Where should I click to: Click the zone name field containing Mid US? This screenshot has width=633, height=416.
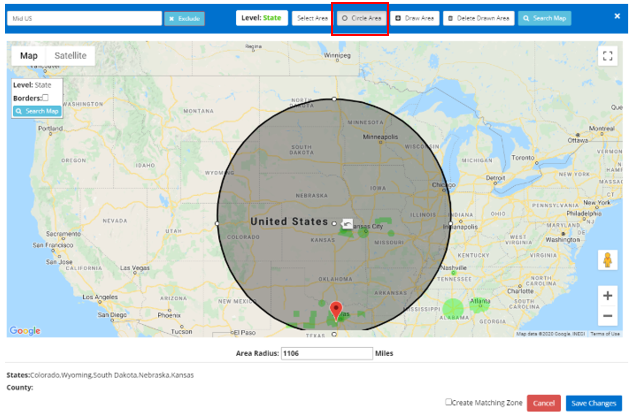[x=84, y=19]
